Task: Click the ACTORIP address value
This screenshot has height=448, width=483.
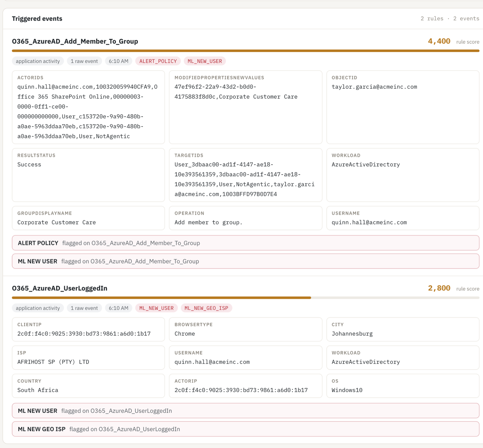Action: (241, 390)
